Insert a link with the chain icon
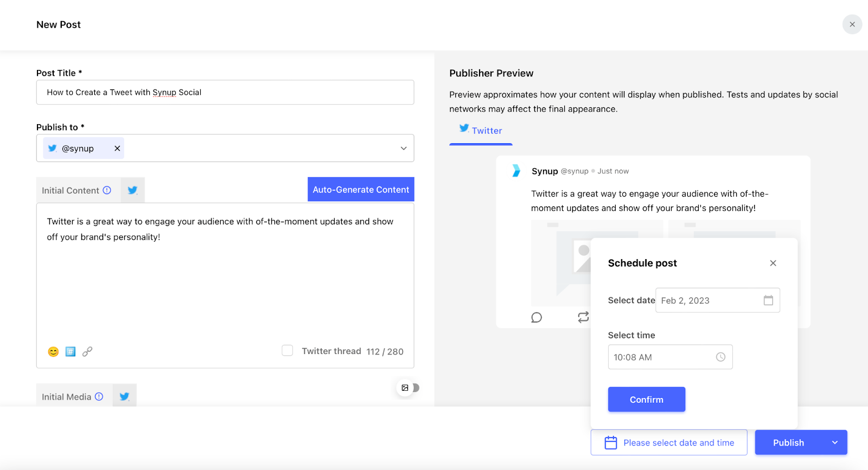This screenshot has width=868, height=470. pyautogui.click(x=87, y=352)
